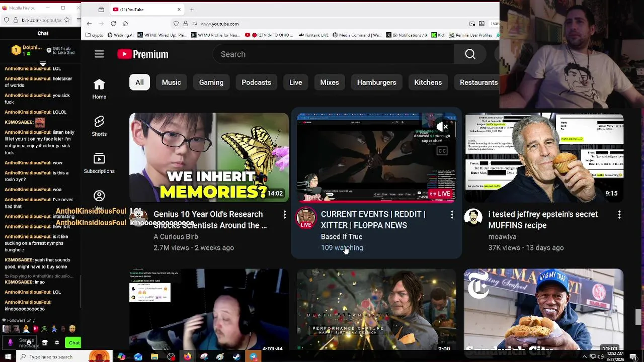Open a new tab with plus button
Viewport: 644px width, 362px height.
click(x=191, y=10)
